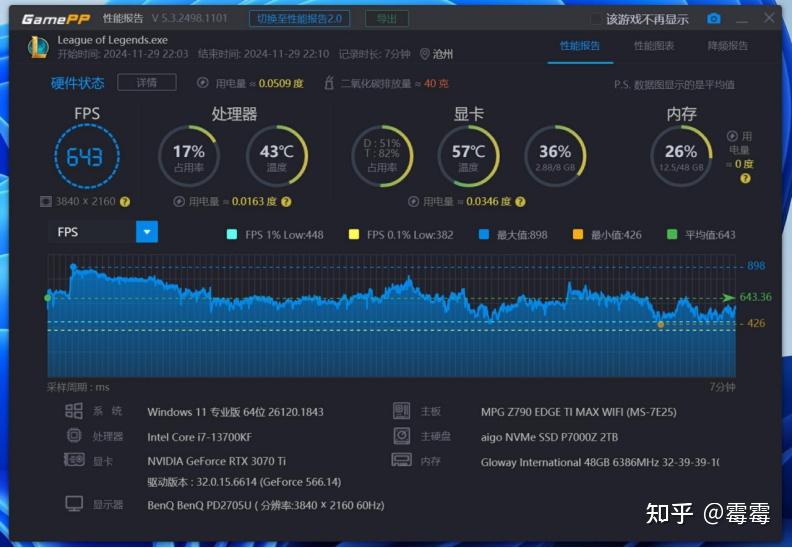Click the minimum FPS point on the chart
The height and width of the screenshot is (548, 792).
(x=660, y=324)
